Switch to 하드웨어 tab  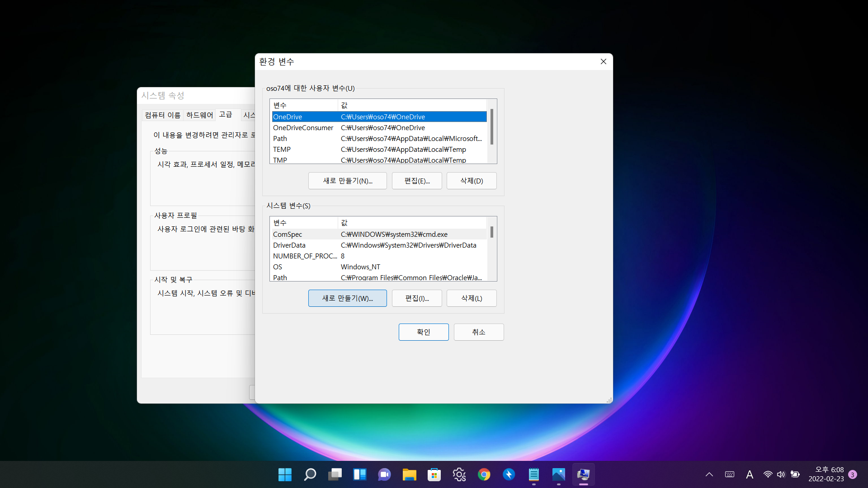click(199, 115)
